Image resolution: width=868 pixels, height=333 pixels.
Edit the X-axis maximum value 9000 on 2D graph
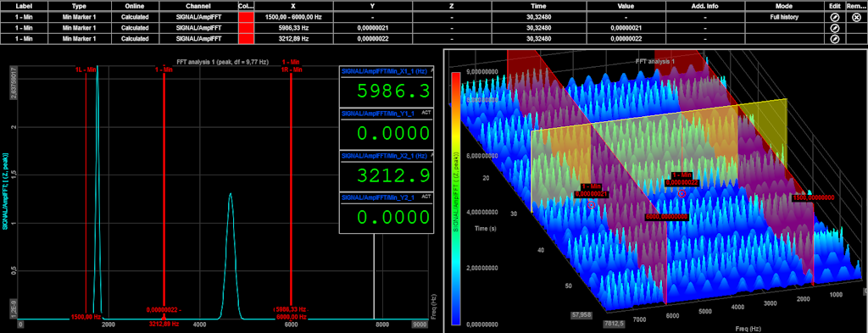click(420, 325)
